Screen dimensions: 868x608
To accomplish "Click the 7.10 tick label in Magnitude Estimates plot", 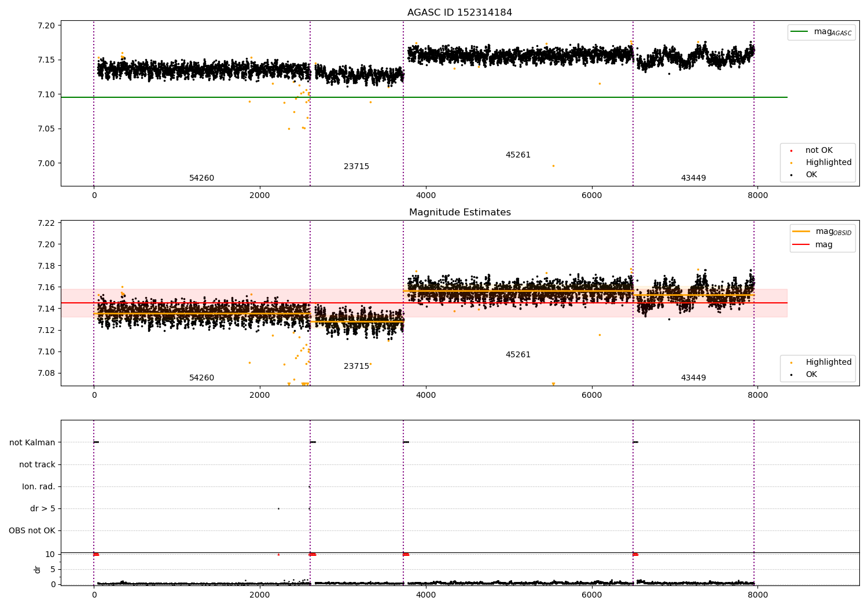I will pyautogui.click(x=46, y=352).
